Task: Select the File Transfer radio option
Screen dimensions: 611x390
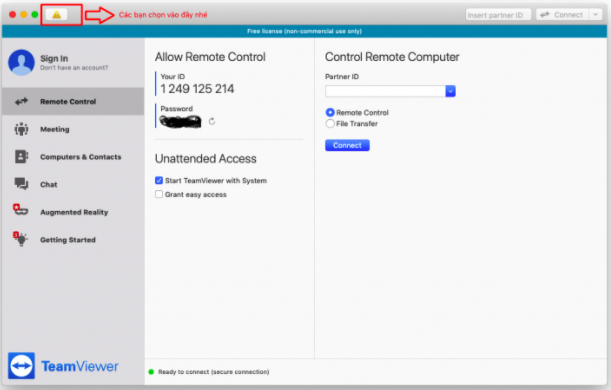Action: pos(330,124)
